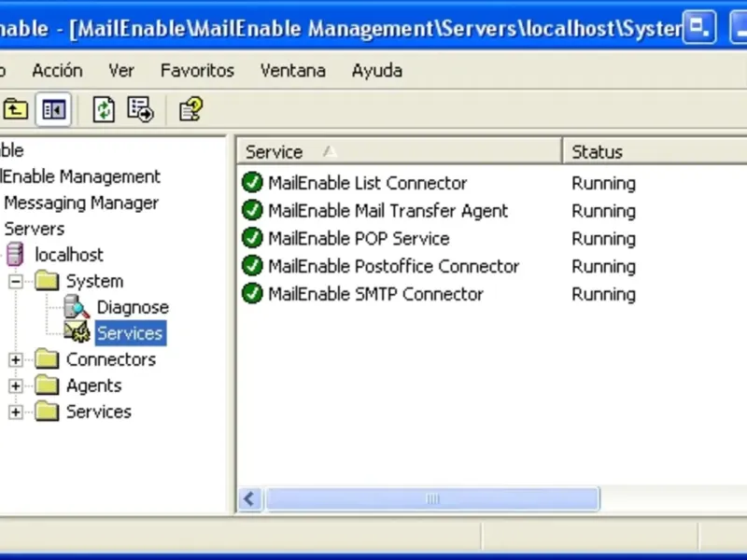Select Messaging Manager in the tree
Screen dimensions: 747x560
(x=81, y=203)
